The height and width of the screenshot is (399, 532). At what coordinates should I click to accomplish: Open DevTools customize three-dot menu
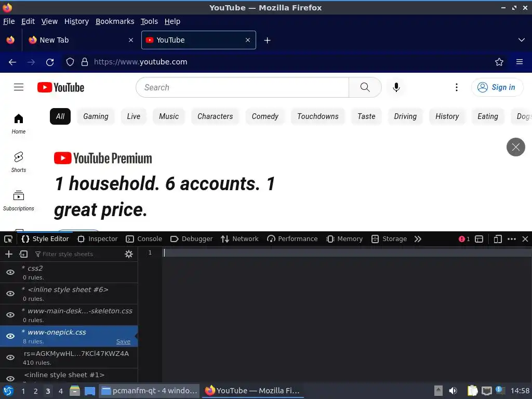(512, 239)
